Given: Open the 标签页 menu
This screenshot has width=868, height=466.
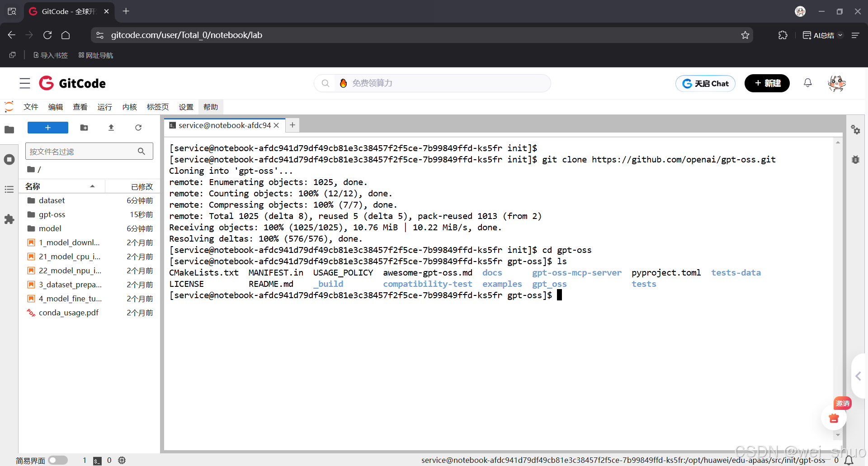Looking at the screenshot, I should pos(158,107).
